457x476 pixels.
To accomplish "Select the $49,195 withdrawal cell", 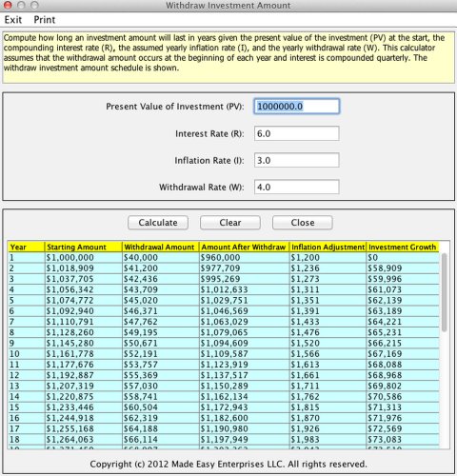I will [x=161, y=332].
